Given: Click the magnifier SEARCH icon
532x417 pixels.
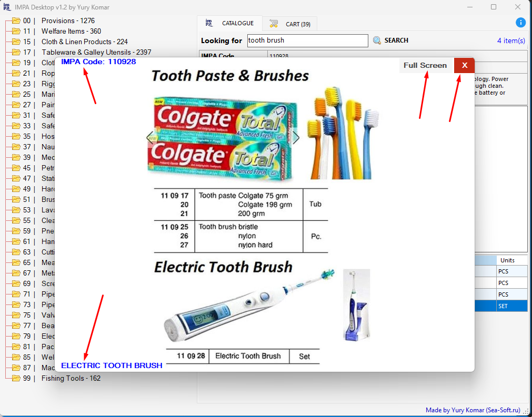Looking at the screenshot, I should click(x=377, y=40).
